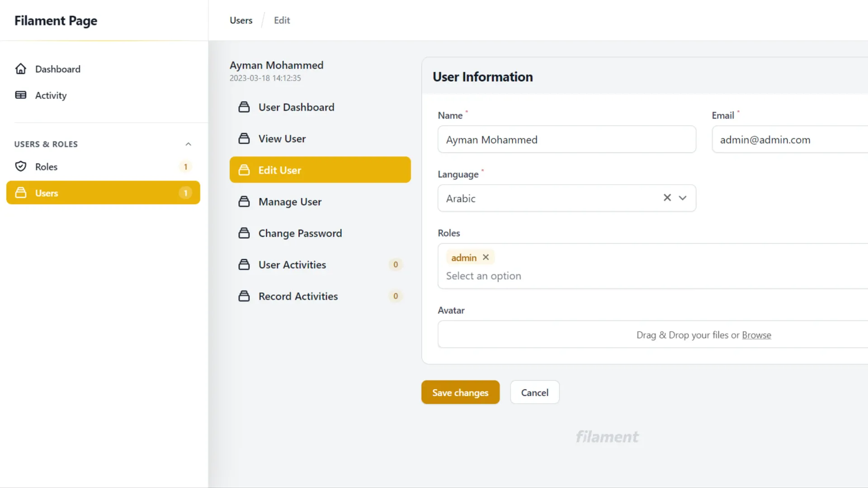Screen dimensions: 868x488
Task: Click the Activity icon in sidebar
Action: coord(21,95)
